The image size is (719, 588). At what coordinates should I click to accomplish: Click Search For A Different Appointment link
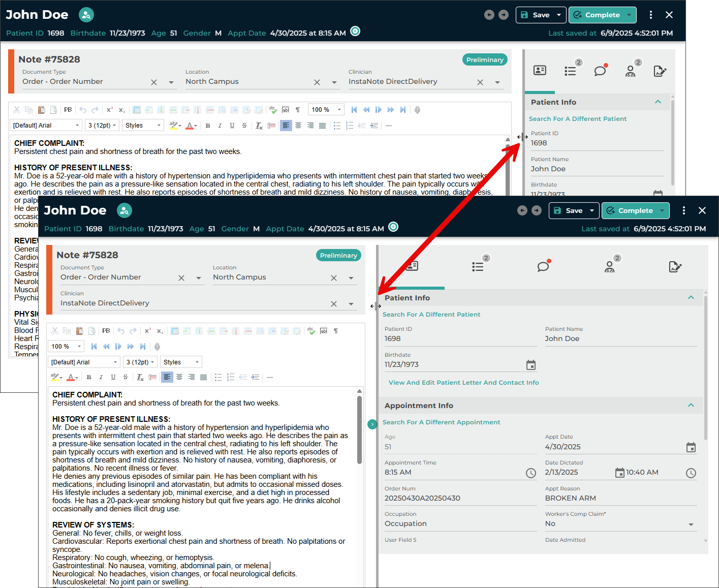[441, 422]
